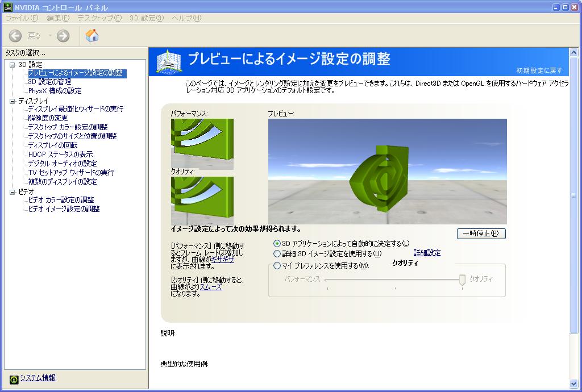Click the 3D cube page header icon

click(x=168, y=61)
